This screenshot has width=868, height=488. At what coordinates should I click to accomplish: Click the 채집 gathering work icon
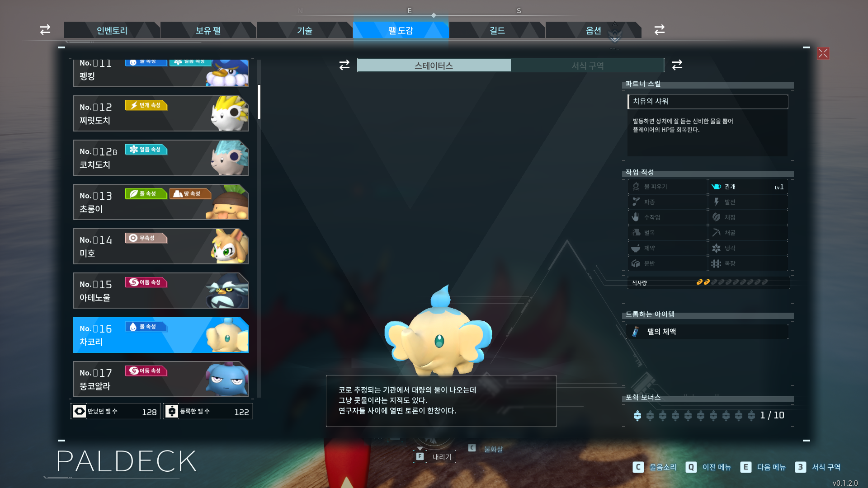[x=716, y=217]
